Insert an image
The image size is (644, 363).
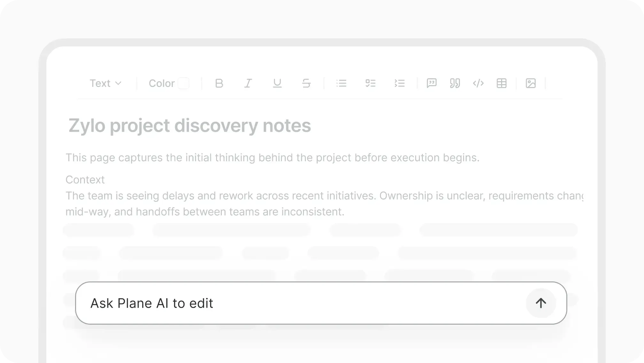(531, 83)
